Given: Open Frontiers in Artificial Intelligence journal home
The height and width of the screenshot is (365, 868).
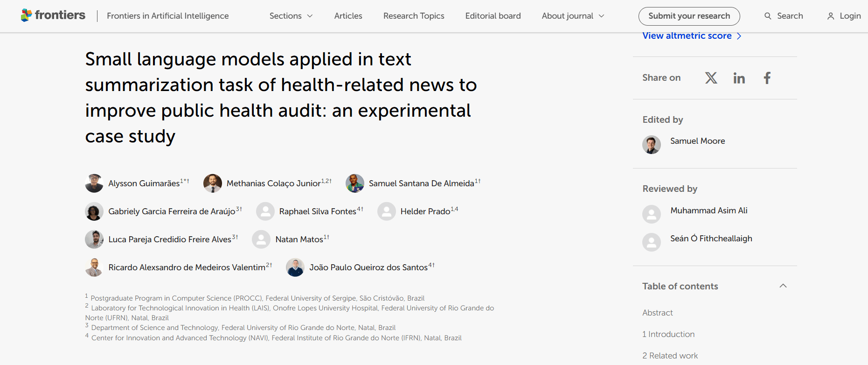Looking at the screenshot, I should pos(168,16).
